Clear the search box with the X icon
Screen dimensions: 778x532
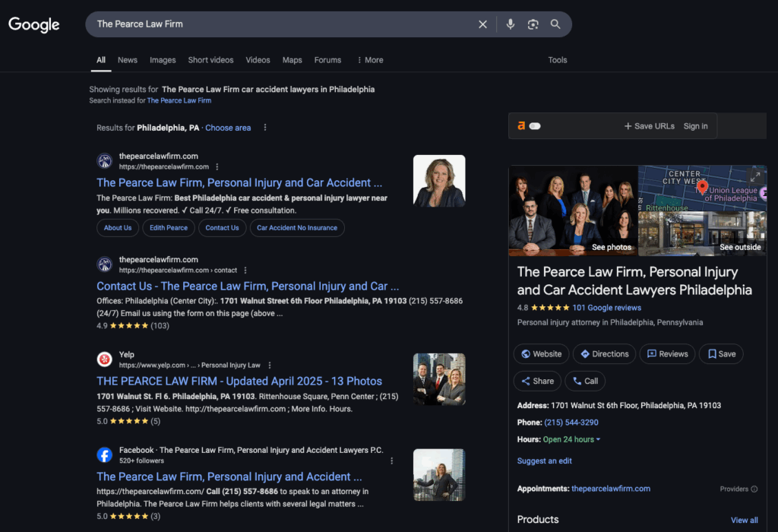point(482,24)
